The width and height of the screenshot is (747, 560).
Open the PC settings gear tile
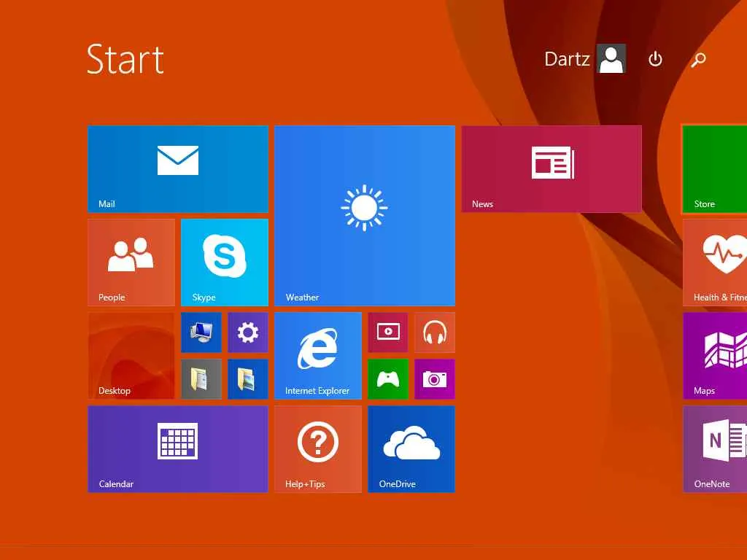tap(248, 332)
